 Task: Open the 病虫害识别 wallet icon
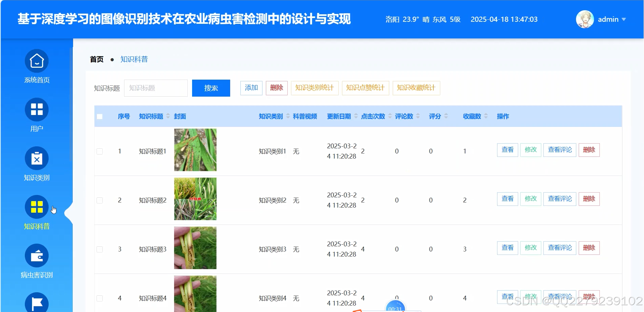tap(37, 256)
